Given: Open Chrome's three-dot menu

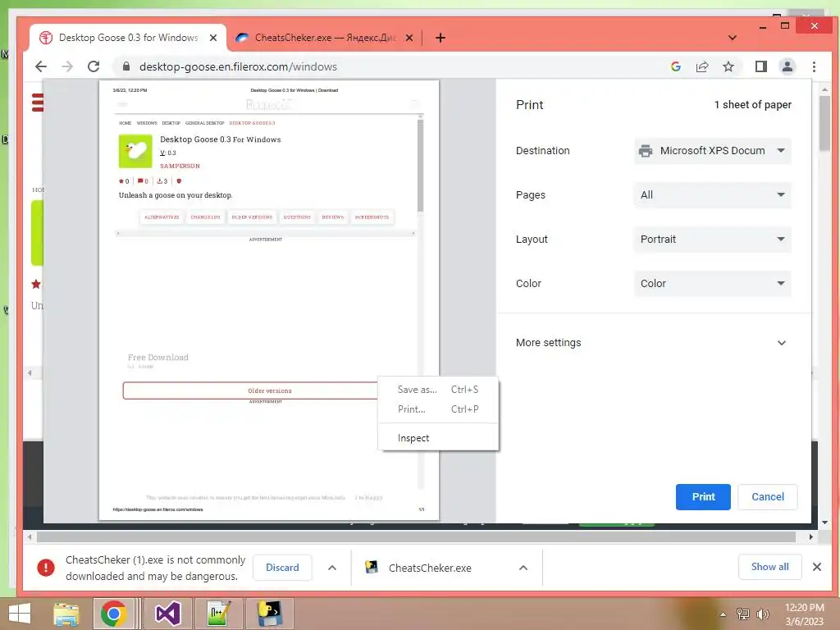Looking at the screenshot, I should 814,66.
